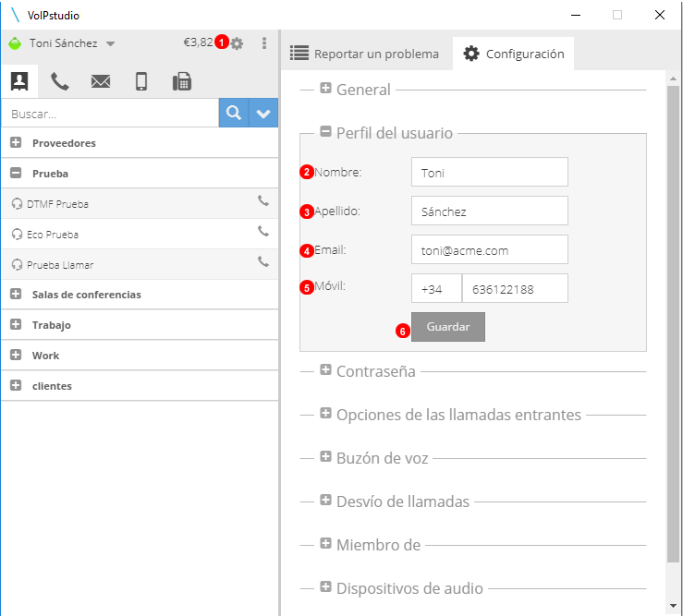Click the Eco Prueba headset icon
Viewport: 683px width, 616px height.
click(17, 235)
